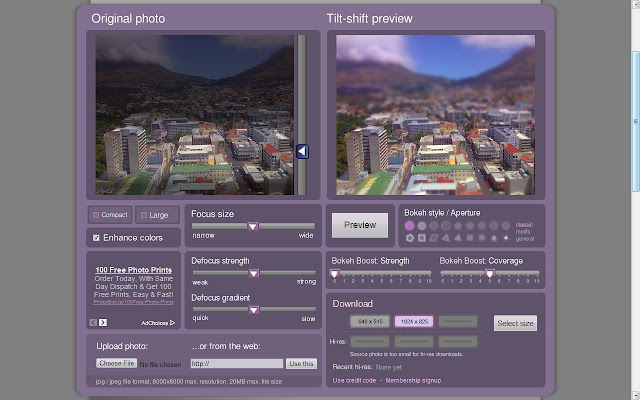Open the 100 Free Photo Prints ad link
640x400 pixels.
pos(133,270)
